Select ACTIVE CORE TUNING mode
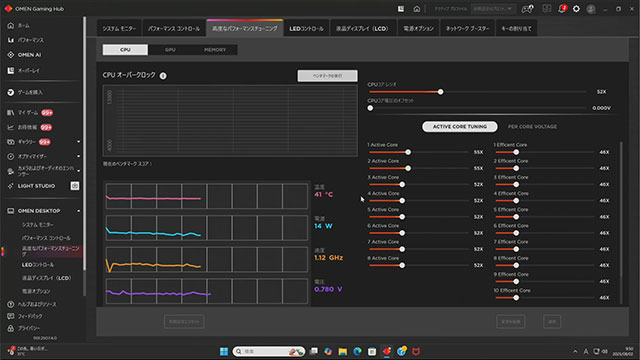Screen dimensions: 640x360 pyautogui.click(x=460, y=127)
